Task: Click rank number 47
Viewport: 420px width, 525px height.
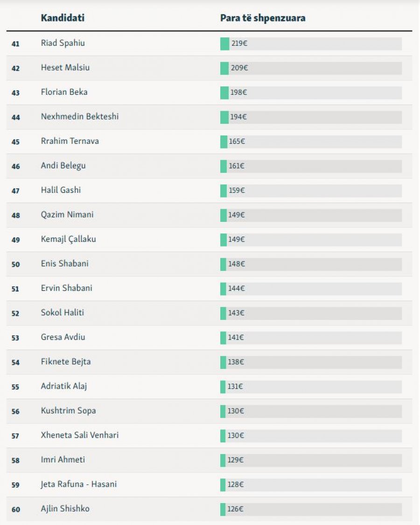Action: coord(16,191)
